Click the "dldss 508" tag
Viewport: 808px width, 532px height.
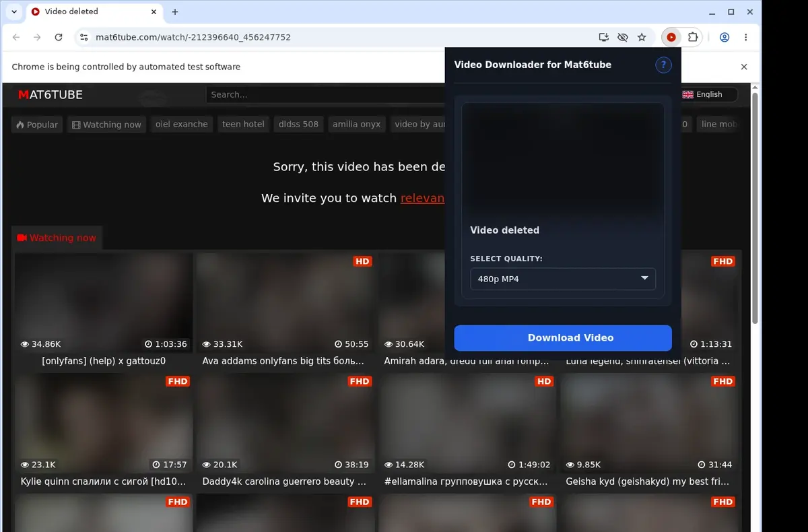tap(298, 124)
